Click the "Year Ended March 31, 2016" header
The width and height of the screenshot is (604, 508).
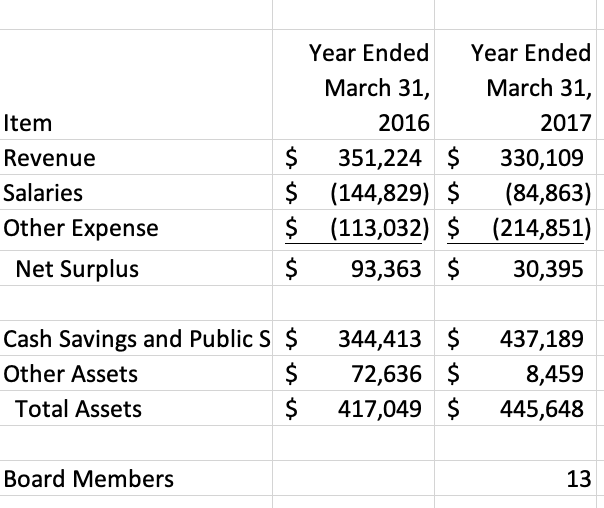pyautogui.click(x=368, y=87)
